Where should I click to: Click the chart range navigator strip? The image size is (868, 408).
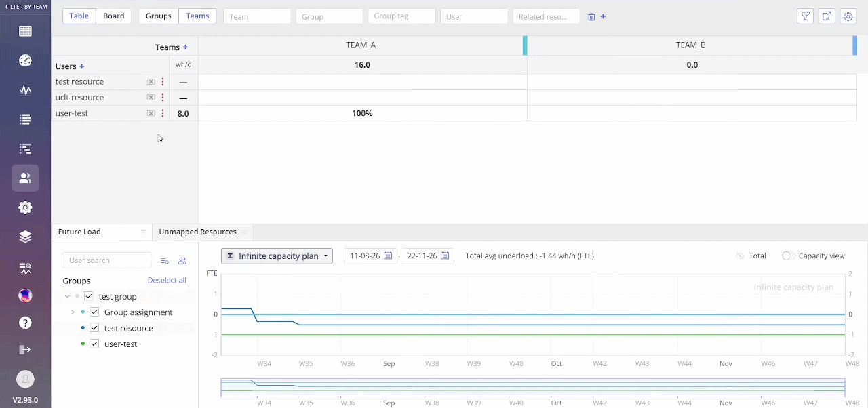click(x=533, y=387)
